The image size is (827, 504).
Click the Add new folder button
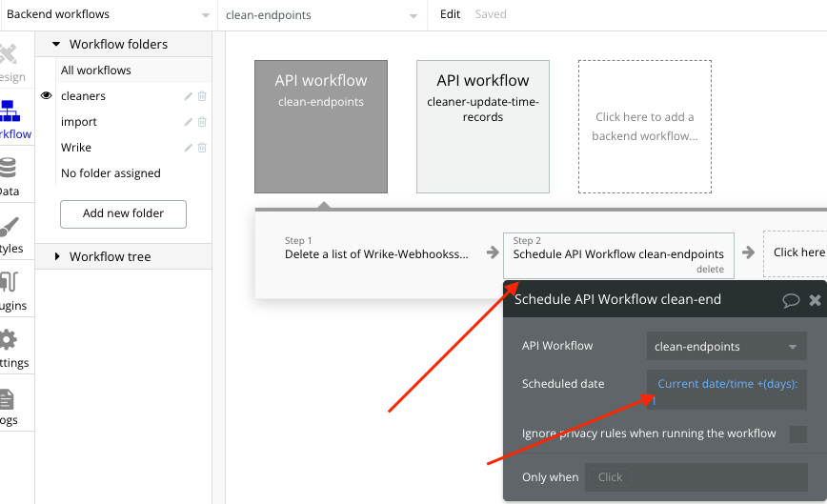123,213
